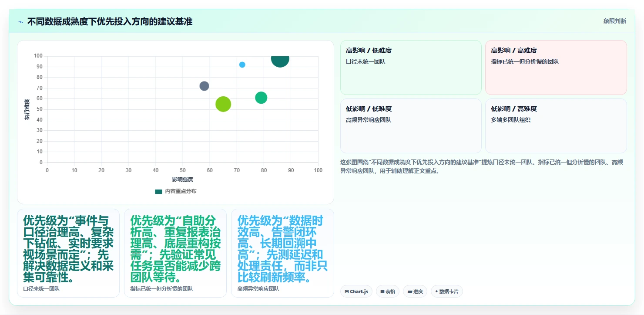Toggle the 内容重点分布 legend color swatch
The width and height of the screenshot is (644, 315).
point(158,191)
